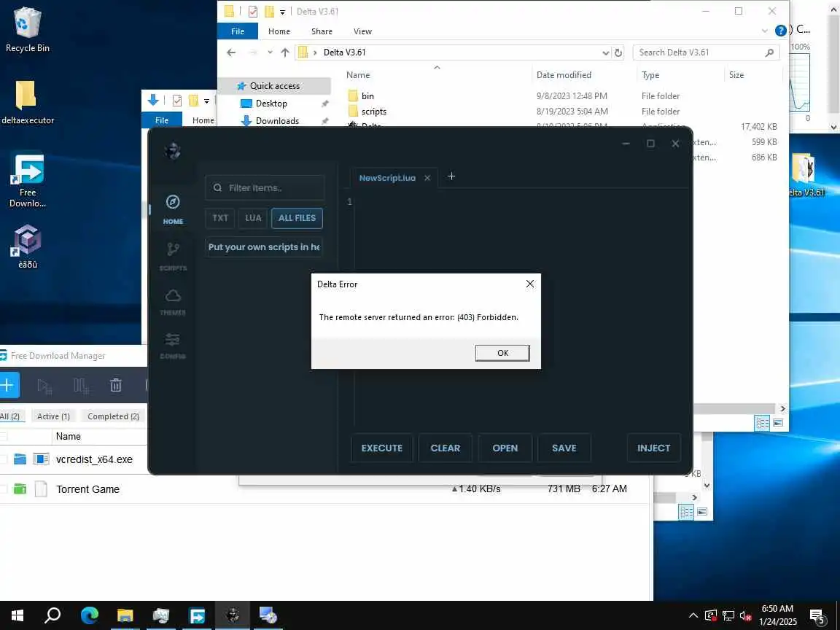The height and width of the screenshot is (630, 840).
Task: Open deltaexecutor folder on desktop
Action: click(27, 102)
